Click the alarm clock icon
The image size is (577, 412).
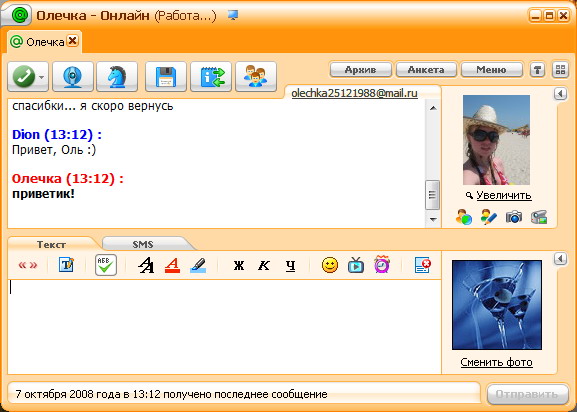(382, 264)
